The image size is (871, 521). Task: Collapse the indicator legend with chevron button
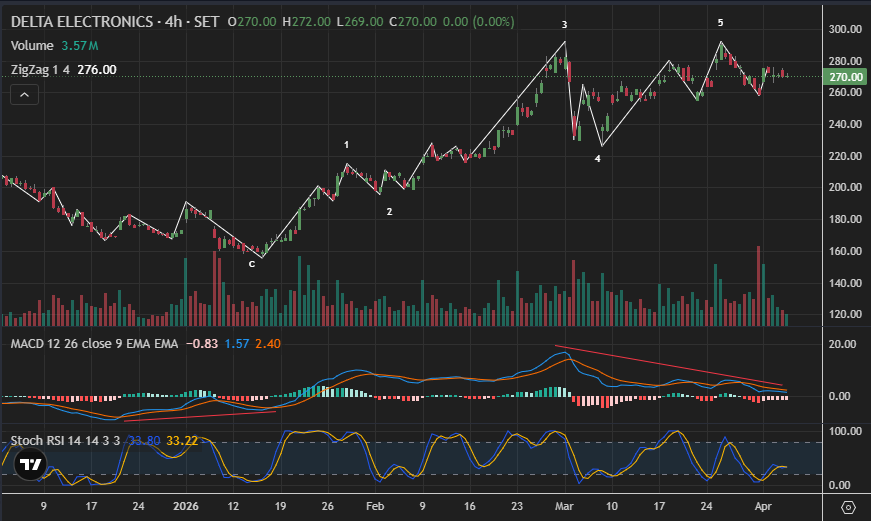pyautogui.click(x=24, y=95)
